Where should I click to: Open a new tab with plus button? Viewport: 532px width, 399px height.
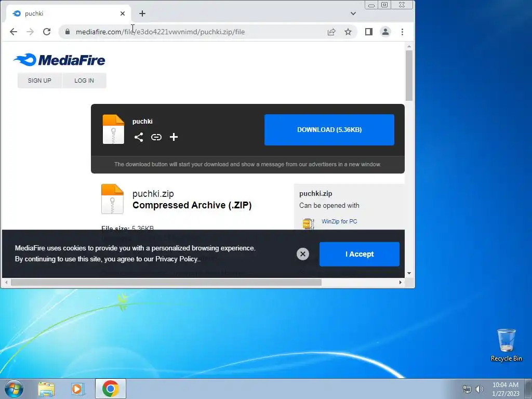tap(142, 14)
